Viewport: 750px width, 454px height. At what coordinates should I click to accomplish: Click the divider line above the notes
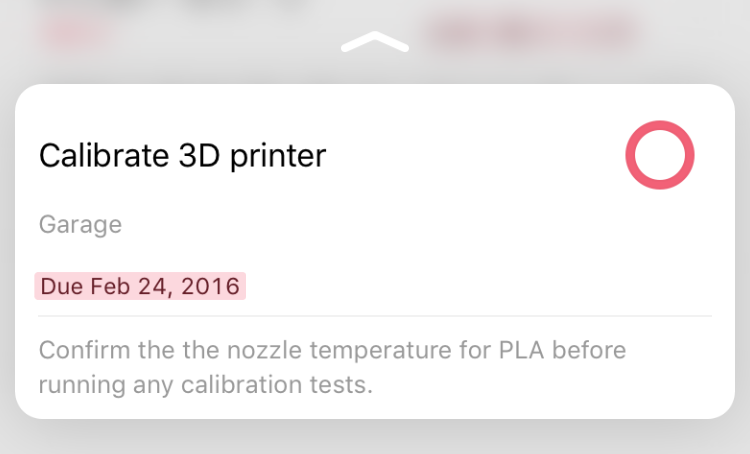pos(375,316)
